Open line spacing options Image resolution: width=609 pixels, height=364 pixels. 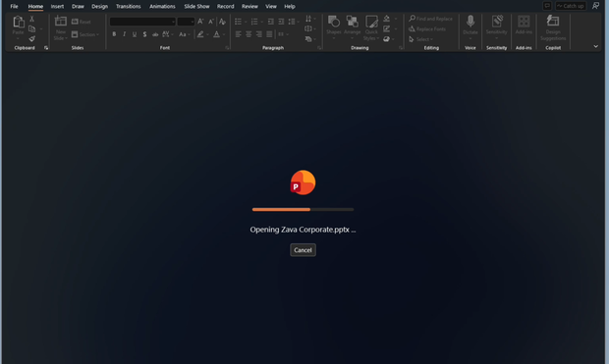click(x=293, y=22)
